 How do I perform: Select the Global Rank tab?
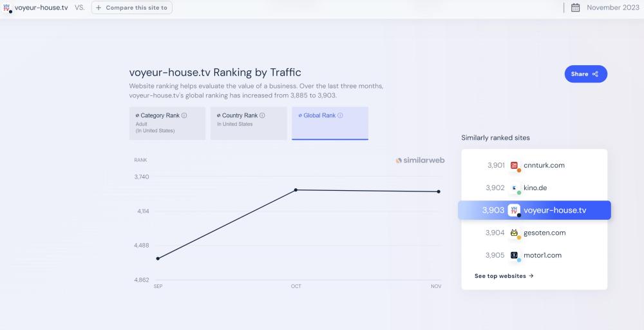click(330, 123)
